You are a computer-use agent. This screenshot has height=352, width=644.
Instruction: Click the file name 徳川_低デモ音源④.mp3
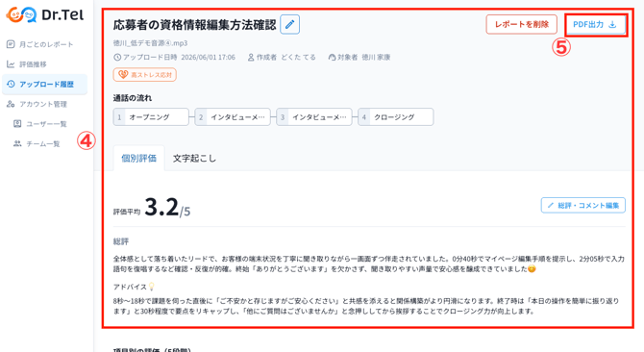pyautogui.click(x=151, y=42)
